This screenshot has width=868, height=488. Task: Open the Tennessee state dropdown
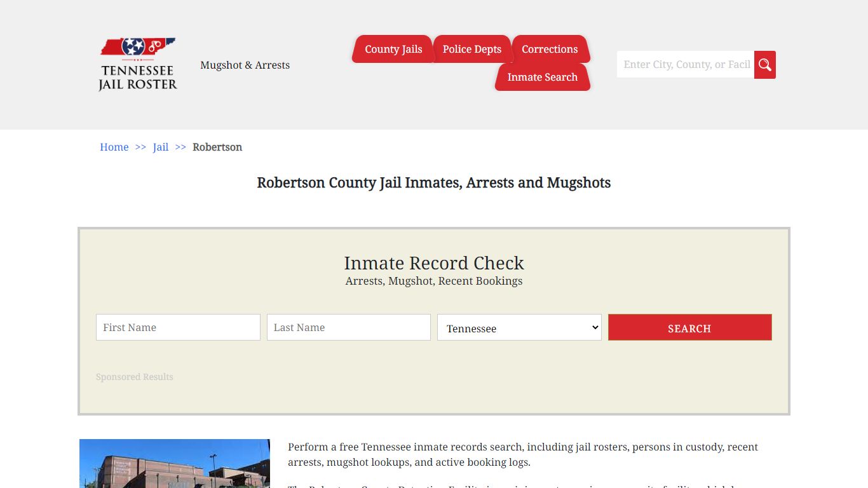519,327
